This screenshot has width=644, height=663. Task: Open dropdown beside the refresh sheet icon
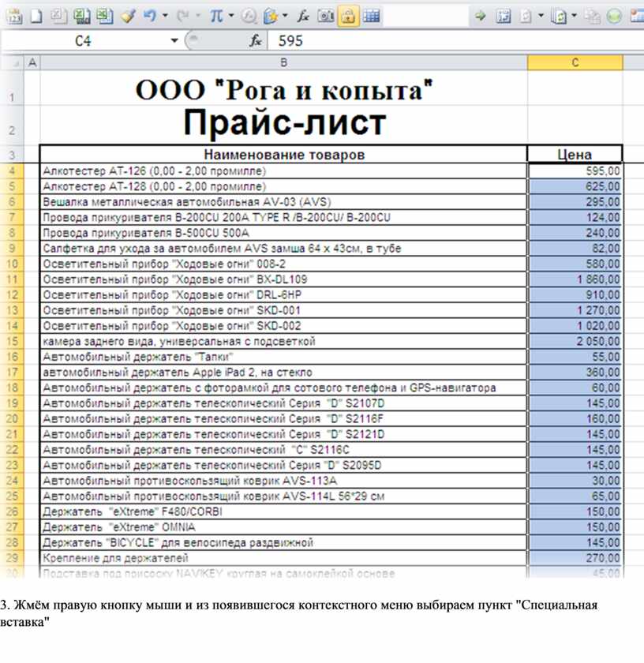[574, 16]
